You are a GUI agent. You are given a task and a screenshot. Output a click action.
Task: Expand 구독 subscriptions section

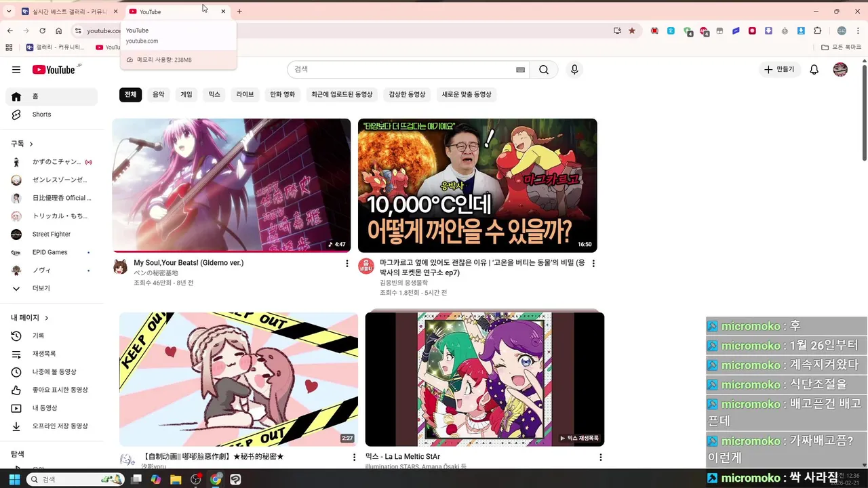(22, 144)
